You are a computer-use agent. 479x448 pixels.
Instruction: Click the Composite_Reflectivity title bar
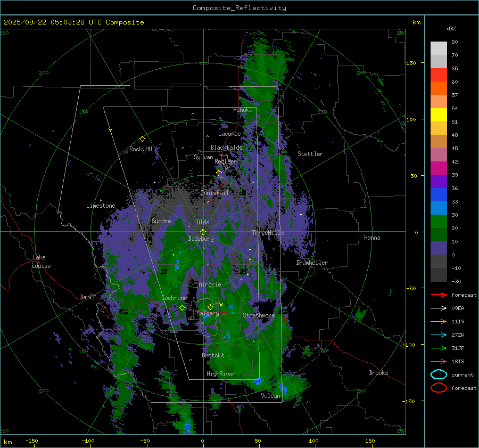(x=239, y=7)
